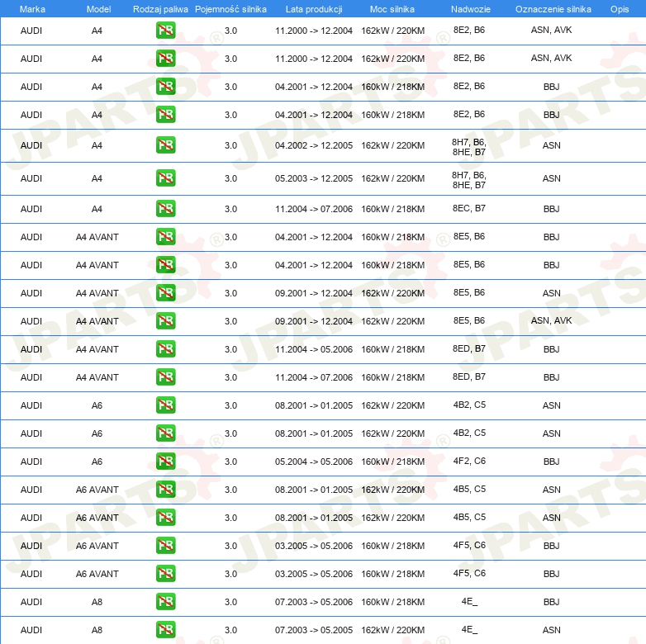Click fuel icon for A4 with body 8EC, B7
The image size is (646, 644).
(x=165, y=209)
